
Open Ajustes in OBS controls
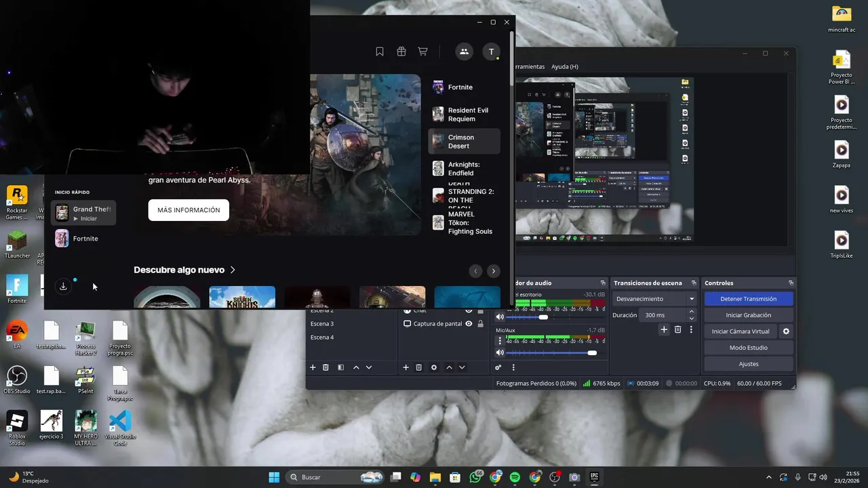click(748, 364)
